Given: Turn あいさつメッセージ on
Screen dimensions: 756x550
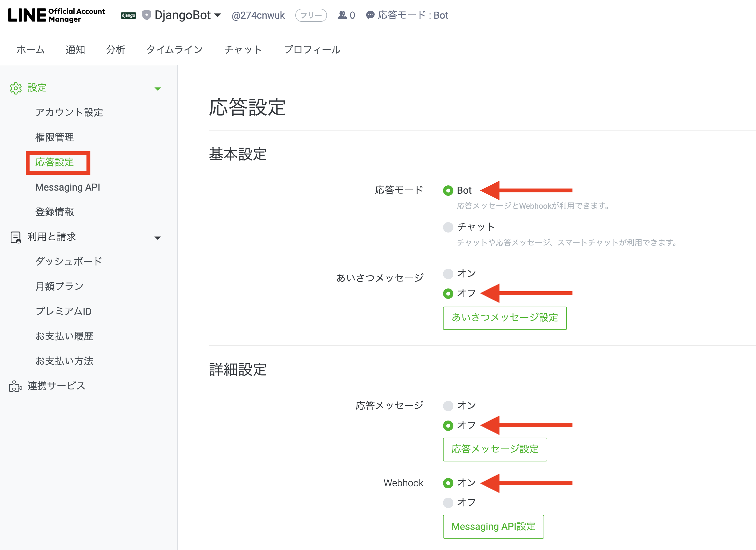Looking at the screenshot, I should (x=448, y=274).
